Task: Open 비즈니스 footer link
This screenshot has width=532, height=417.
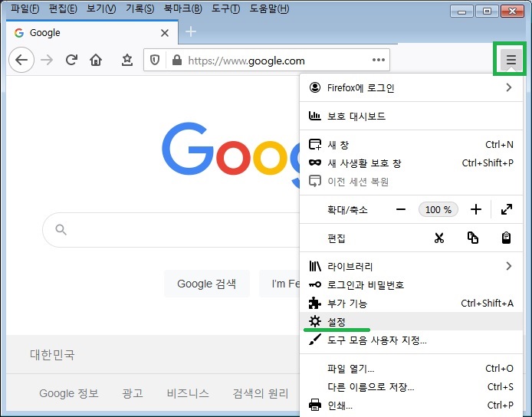Action: (x=188, y=393)
